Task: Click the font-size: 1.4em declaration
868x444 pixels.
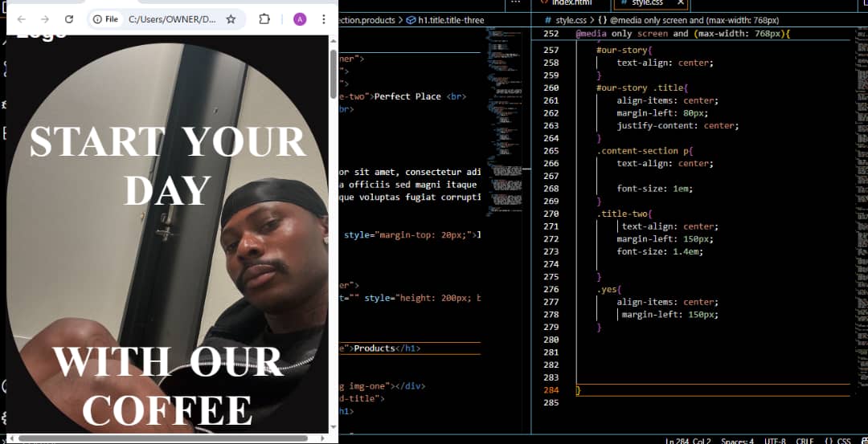Action: (660, 251)
